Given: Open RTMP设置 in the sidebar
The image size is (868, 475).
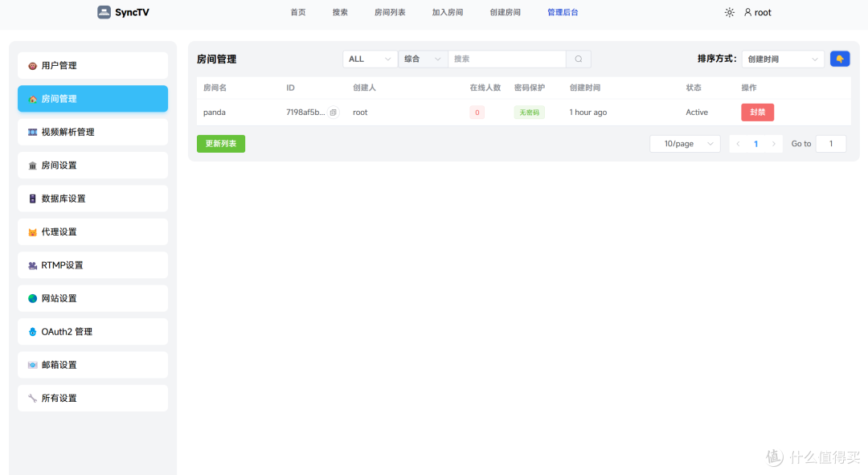Looking at the screenshot, I should tap(93, 264).
